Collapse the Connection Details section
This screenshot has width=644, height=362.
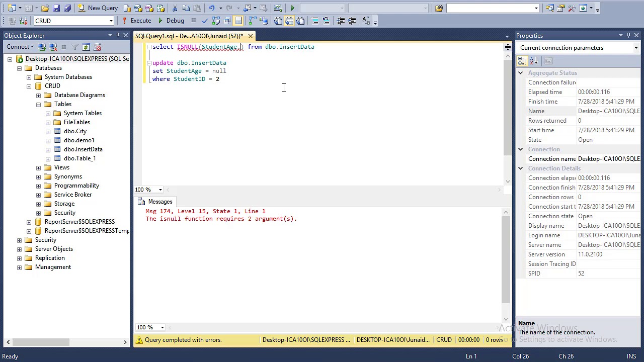point(521,168)
